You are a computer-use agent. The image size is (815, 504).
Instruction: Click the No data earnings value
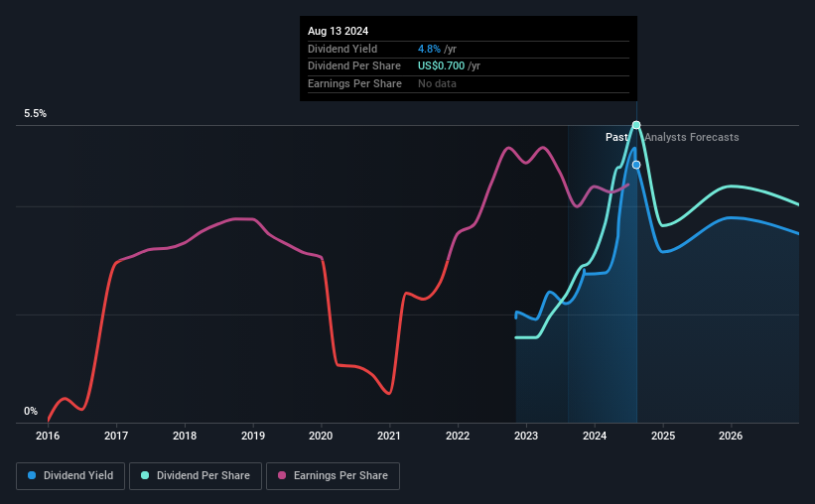click(437, 83)
